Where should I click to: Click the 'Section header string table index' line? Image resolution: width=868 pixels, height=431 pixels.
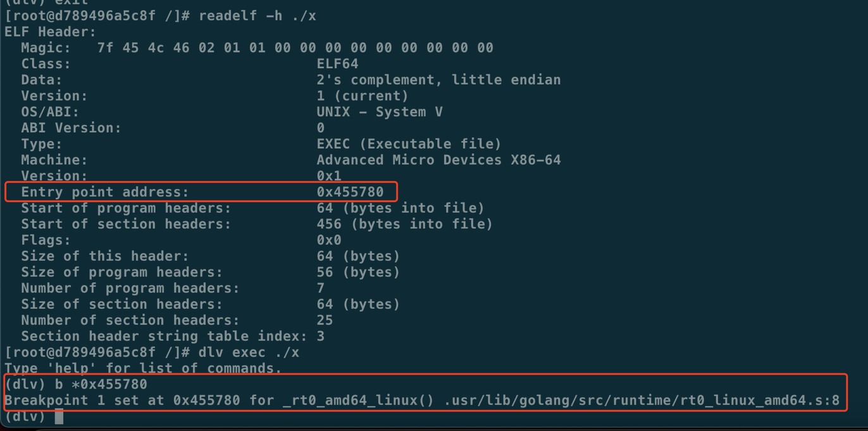coord(173,336)
